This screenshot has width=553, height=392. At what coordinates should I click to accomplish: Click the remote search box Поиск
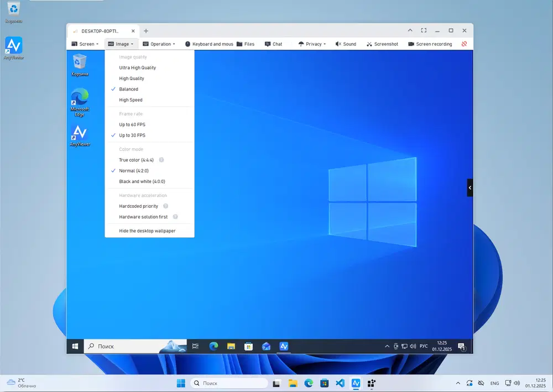(x=135, y=347)
